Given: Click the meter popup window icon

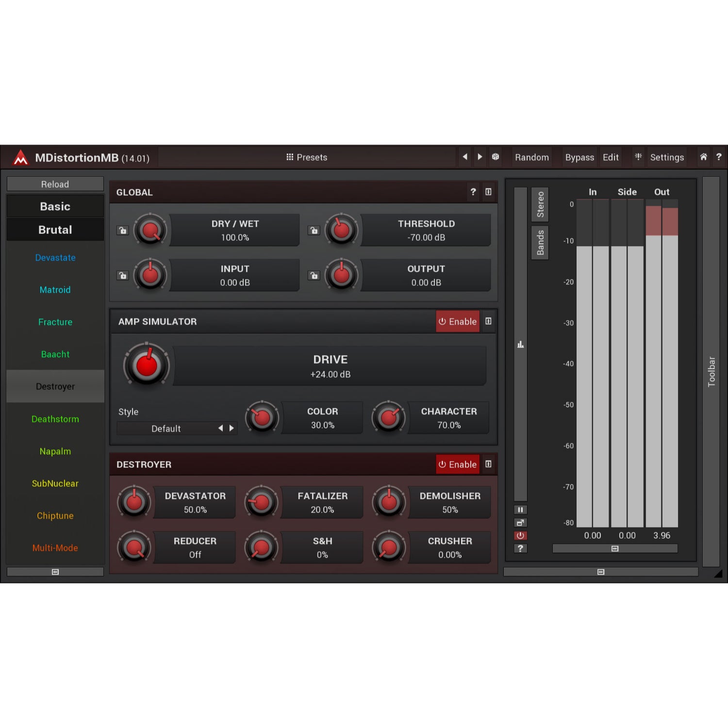Looking at the screenshot, I should (520, 523).
